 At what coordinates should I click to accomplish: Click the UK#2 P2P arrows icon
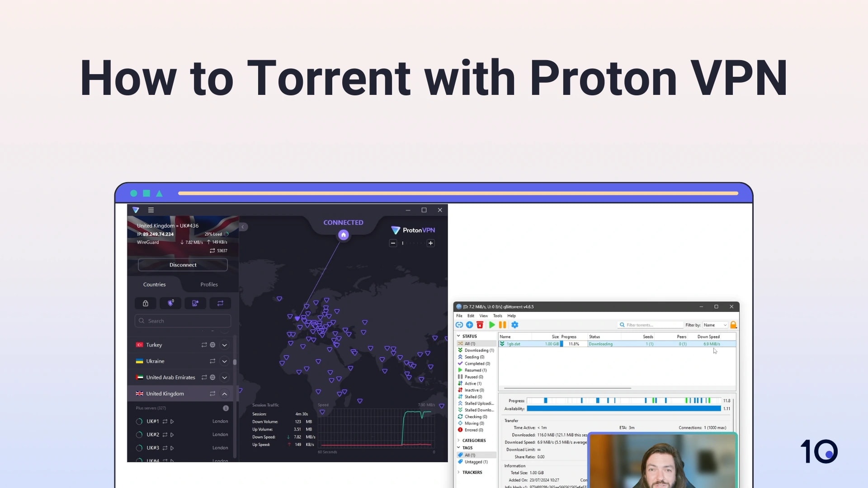pos(165,435)
